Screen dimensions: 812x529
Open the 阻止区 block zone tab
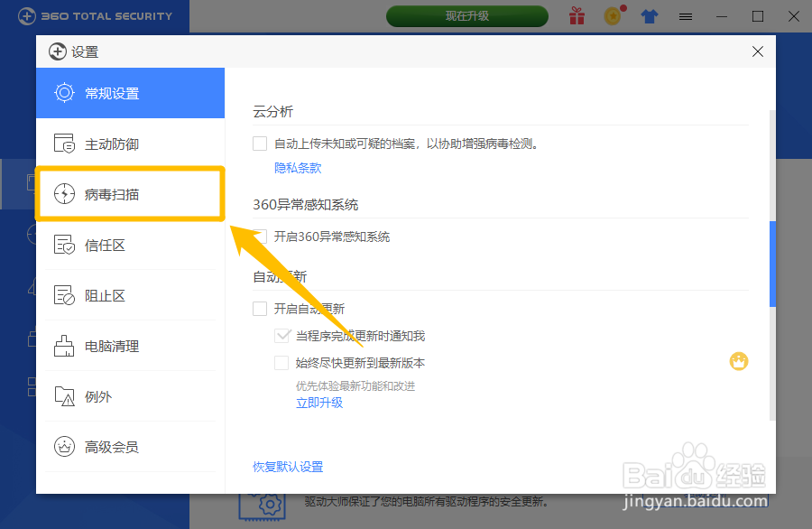130,295
